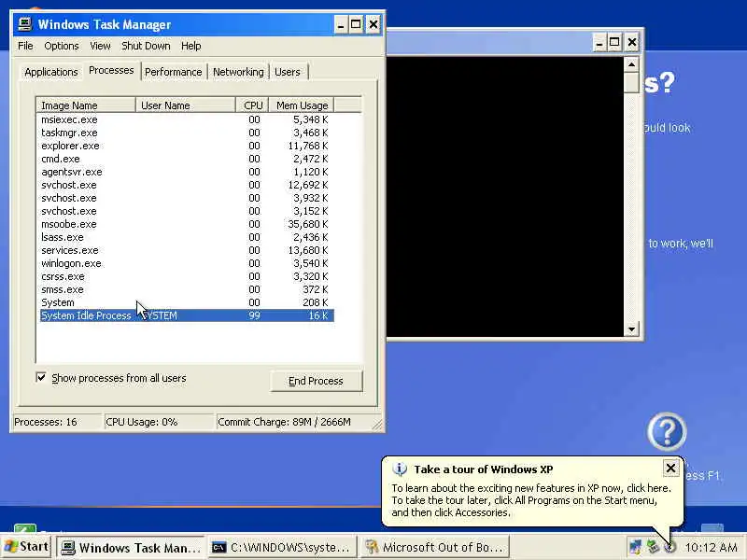Select svchost.exe using 3,152 K
The width and height of the screenshot is (747, 560).
pyautogui.click(x=187, y=211)
